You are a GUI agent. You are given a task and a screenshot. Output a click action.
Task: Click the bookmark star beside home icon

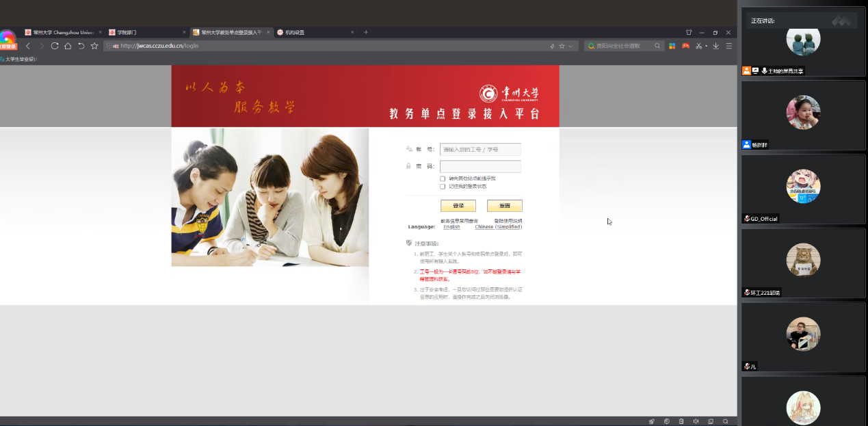pos(94,46)
